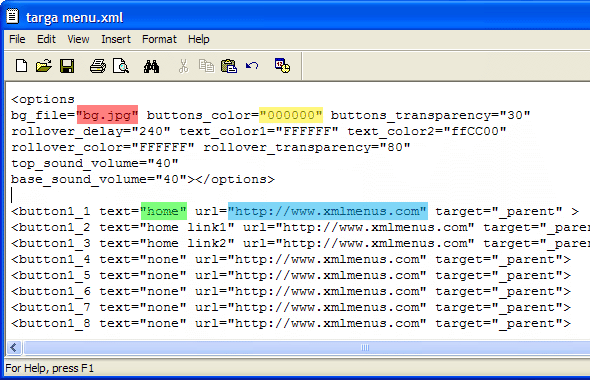Click the Find binoculars icon
Viewport: 590px width, 380px height.
coord(151,66)
